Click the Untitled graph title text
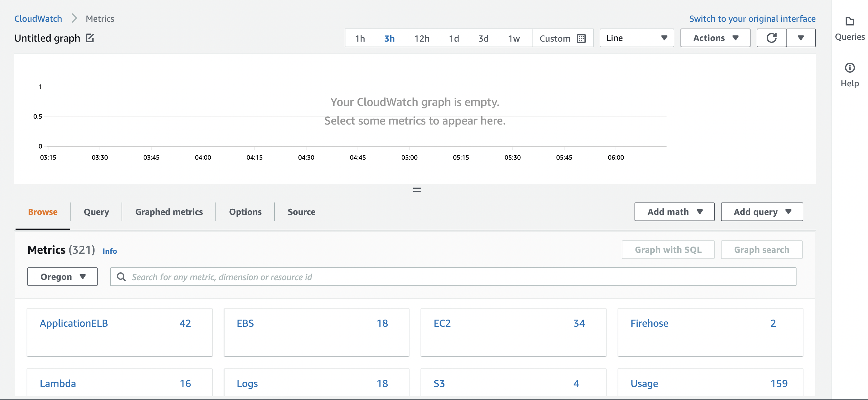 click(x=47, y=38)
